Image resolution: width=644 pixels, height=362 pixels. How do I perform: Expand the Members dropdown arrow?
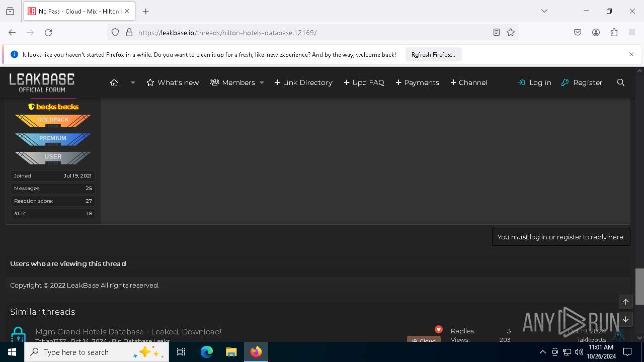pyautogui.click(x=262, y=82)
